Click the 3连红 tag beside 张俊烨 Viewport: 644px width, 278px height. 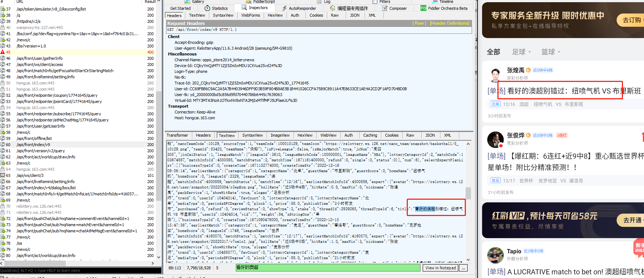(562, 136)
